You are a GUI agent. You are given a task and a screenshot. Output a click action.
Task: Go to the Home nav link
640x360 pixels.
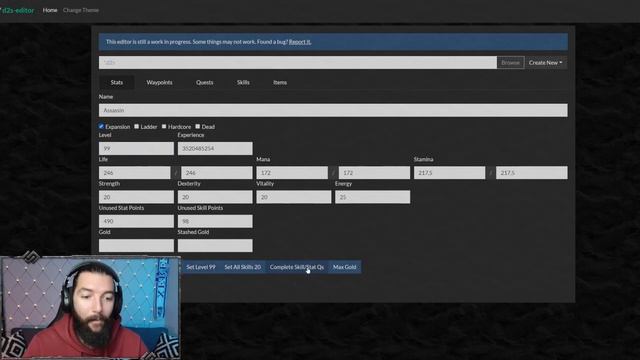pos(50,10)
